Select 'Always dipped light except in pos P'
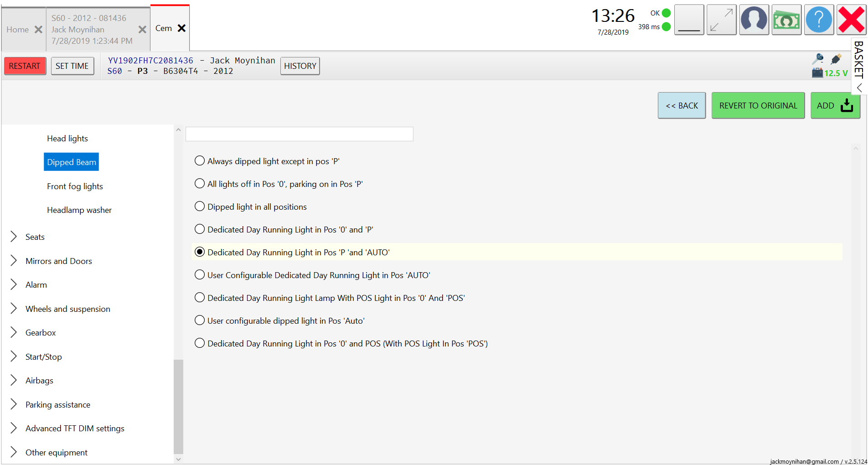 pyautogui.click(x=199, y=161)
